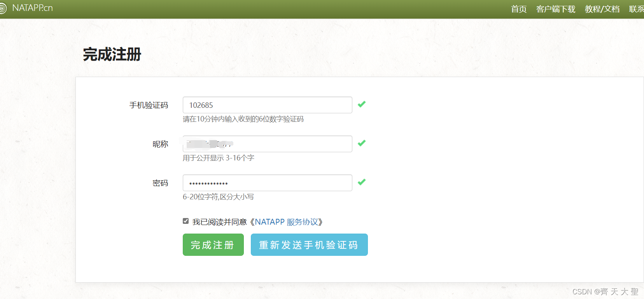The image size is (644, 299).
Task: Click the 6-20位字符,区分大小写 hint text
Action: (218, 197)
